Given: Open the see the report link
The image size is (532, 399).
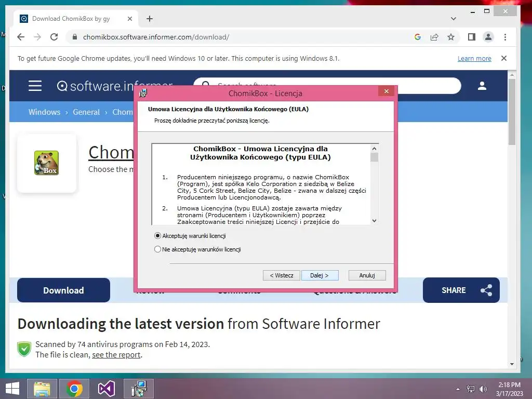Looking at the screenshot, I should (x=116, y=354).
